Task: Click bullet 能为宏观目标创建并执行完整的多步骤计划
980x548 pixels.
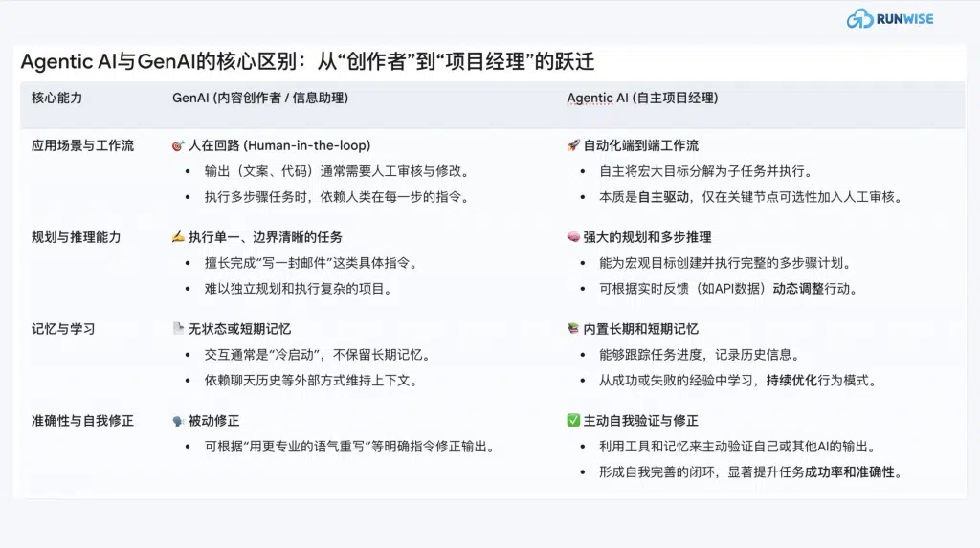Action: tap(727, 262)
